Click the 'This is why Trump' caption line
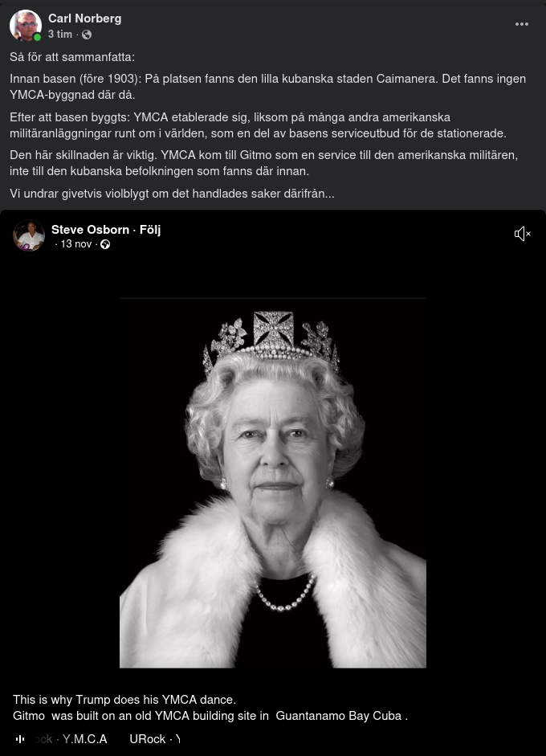 point(124,700)
